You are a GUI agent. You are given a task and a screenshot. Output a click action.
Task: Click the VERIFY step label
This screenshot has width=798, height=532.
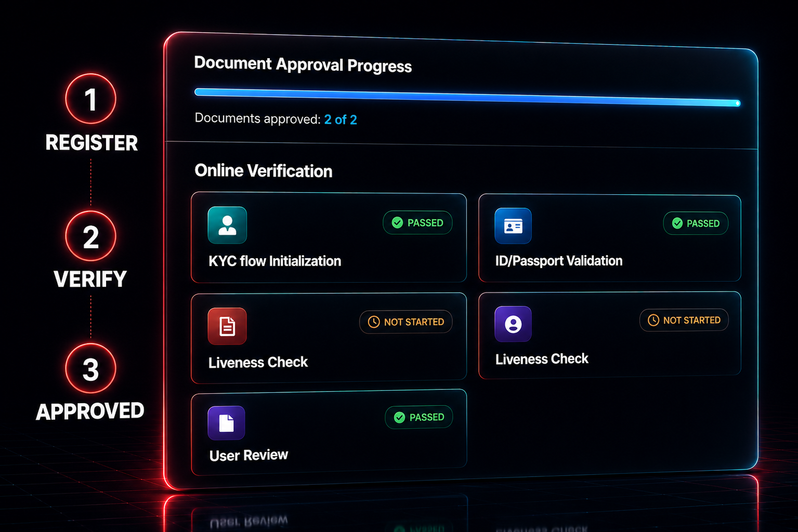(x=90, y=280)
